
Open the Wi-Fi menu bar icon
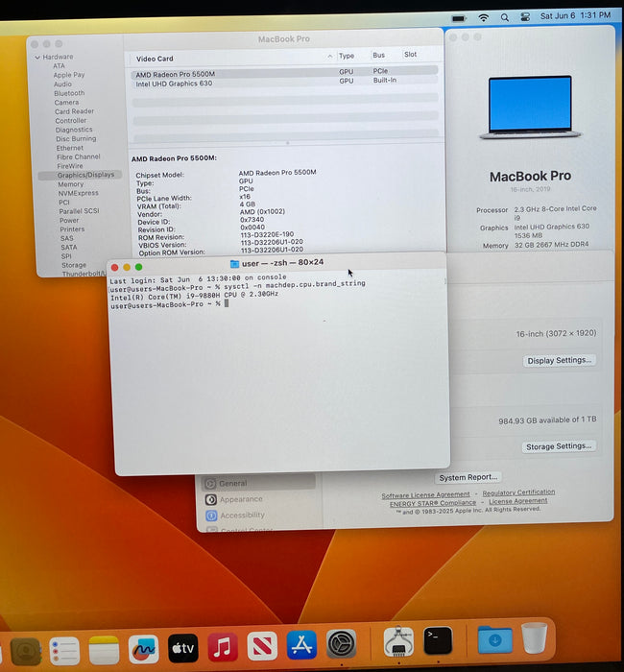(x=484, y=17)
